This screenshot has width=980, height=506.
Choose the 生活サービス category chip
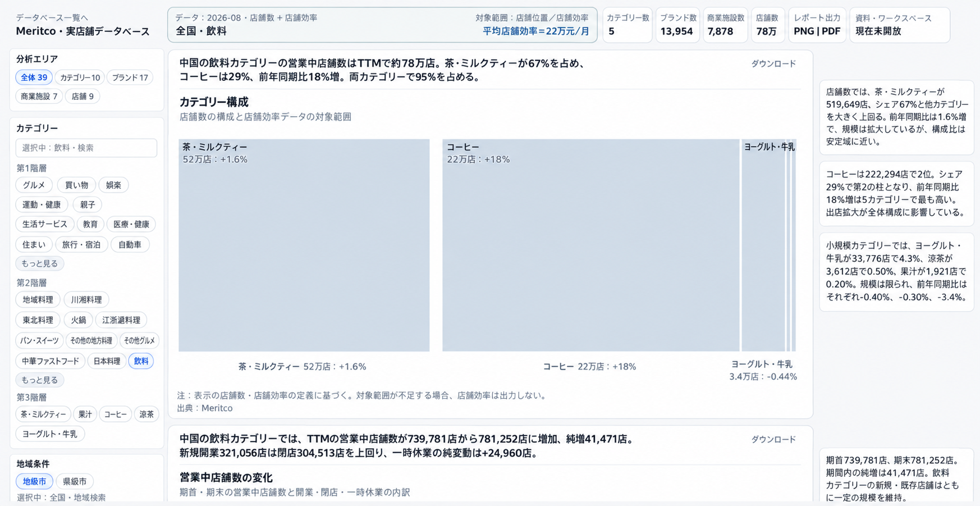[44, 224]
